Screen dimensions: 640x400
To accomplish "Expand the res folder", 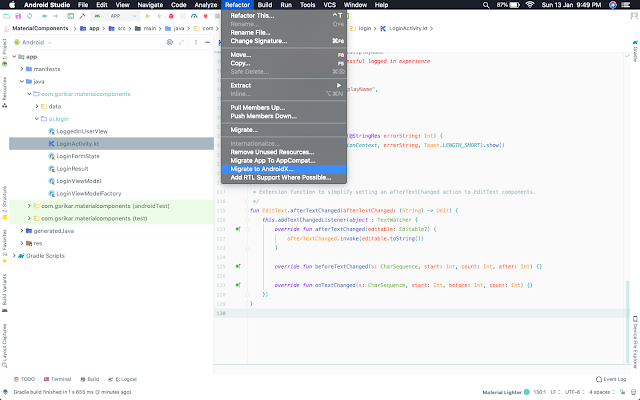I will click(22, 243).
